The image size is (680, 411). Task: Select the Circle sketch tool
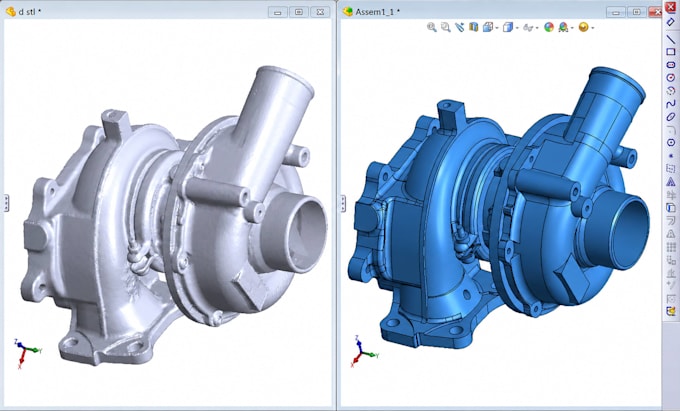(671, 78)
